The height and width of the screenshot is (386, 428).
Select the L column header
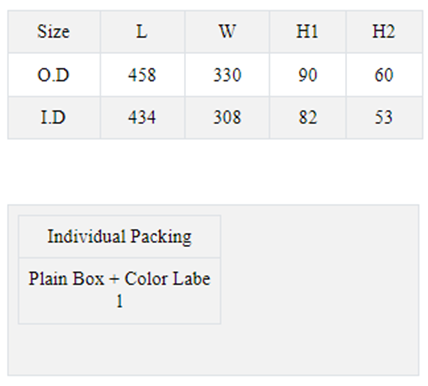coord(142,32)
